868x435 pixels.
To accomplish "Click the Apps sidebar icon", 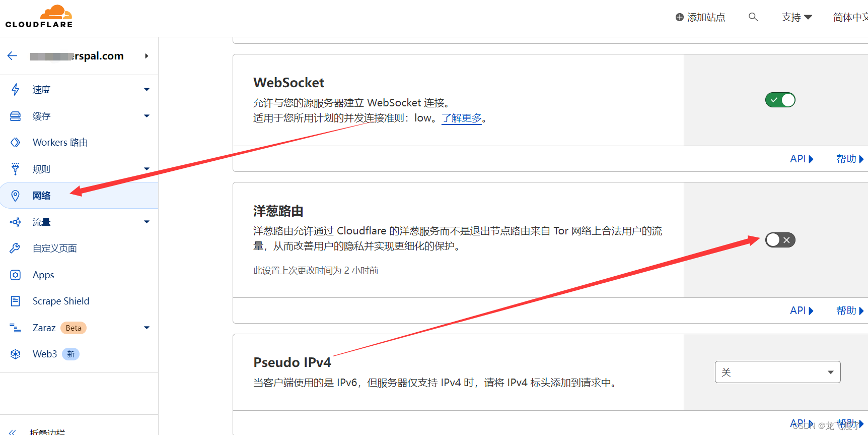I will click(16, 275).
